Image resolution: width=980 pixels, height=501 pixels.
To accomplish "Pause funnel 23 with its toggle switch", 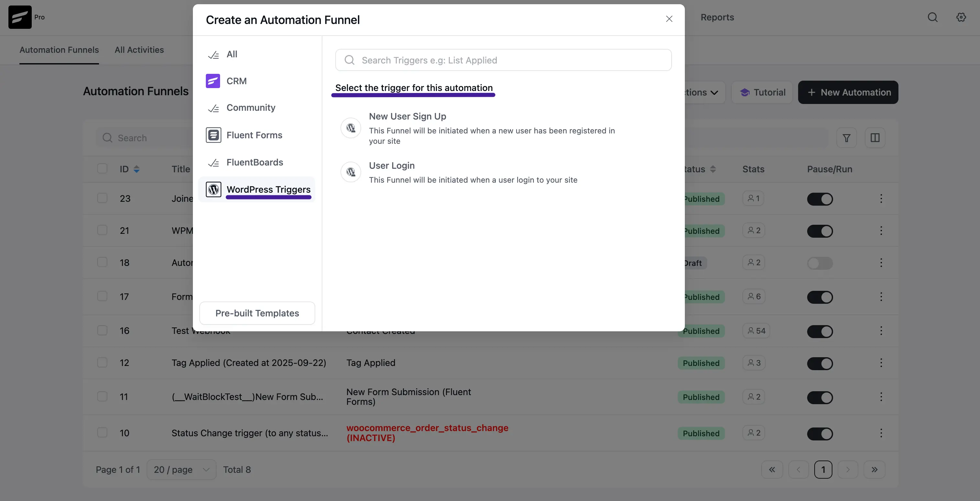I will [x=820, y=199].
